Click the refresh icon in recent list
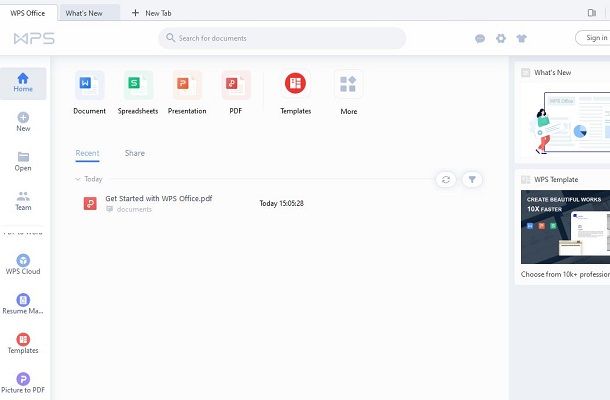This screenshot has height=400, width=610. point(446,179)
